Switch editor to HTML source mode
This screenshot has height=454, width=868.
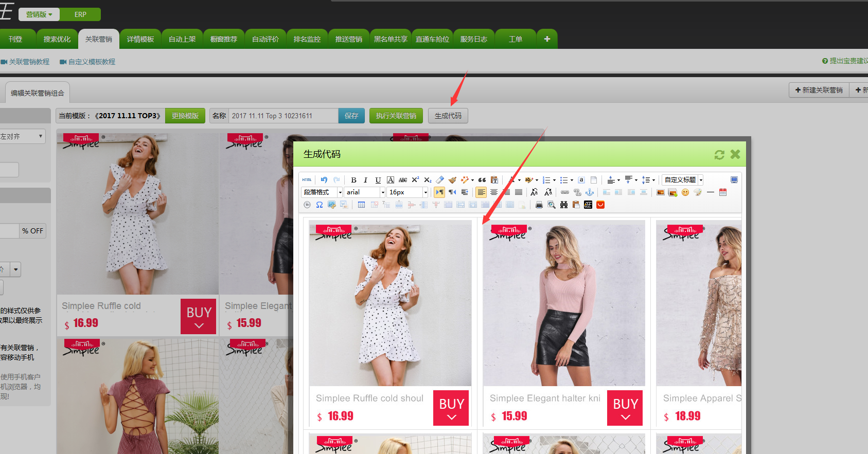click(307, 180)
